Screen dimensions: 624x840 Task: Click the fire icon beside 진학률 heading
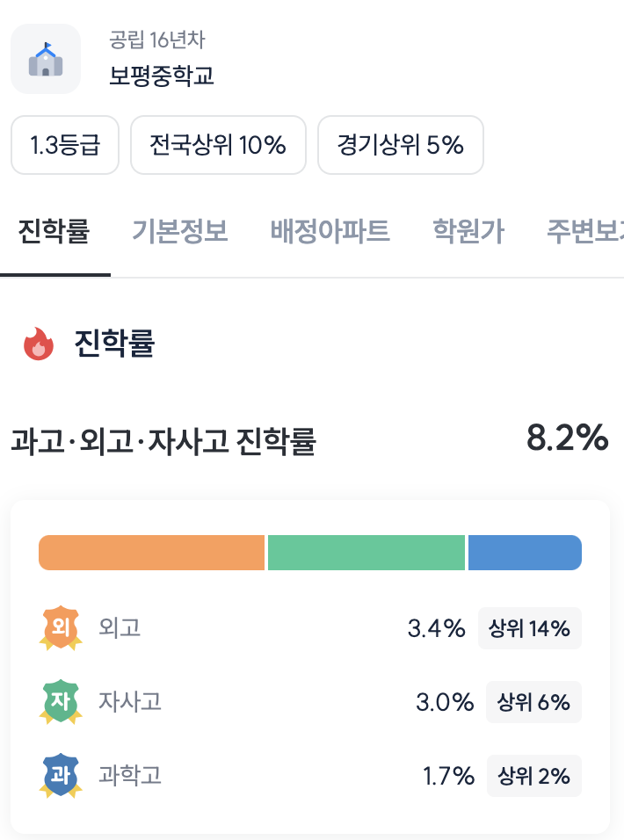coord(39,344)
